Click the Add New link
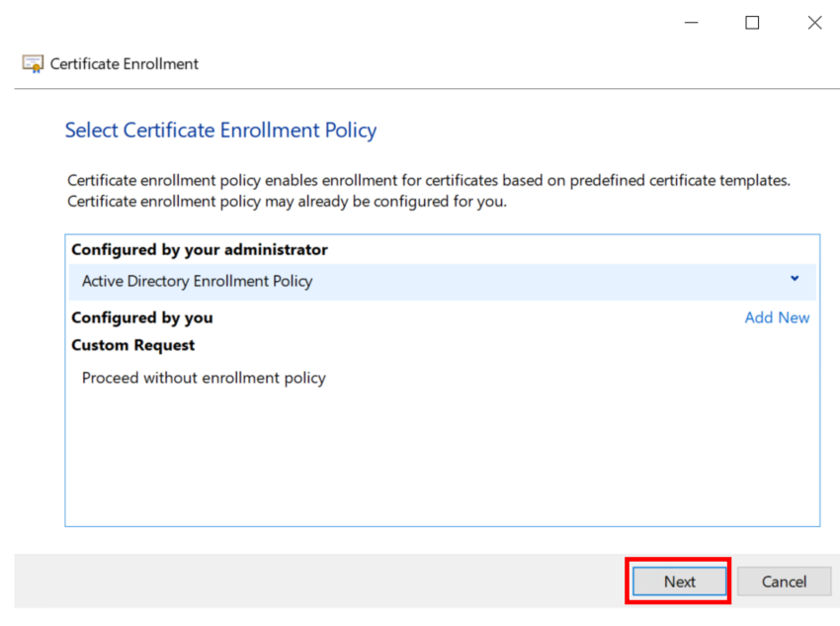Image resolution: width=840 pixels, height=626 pixels. 777,317
